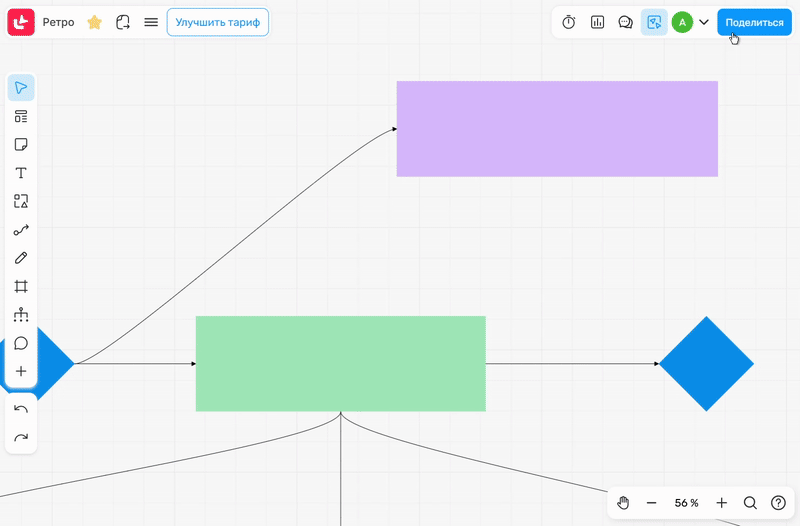Toggle the star favorite for Ретро board
Image resolution: width=800 pixels, height=526 pixels.
tap(94, 22)
